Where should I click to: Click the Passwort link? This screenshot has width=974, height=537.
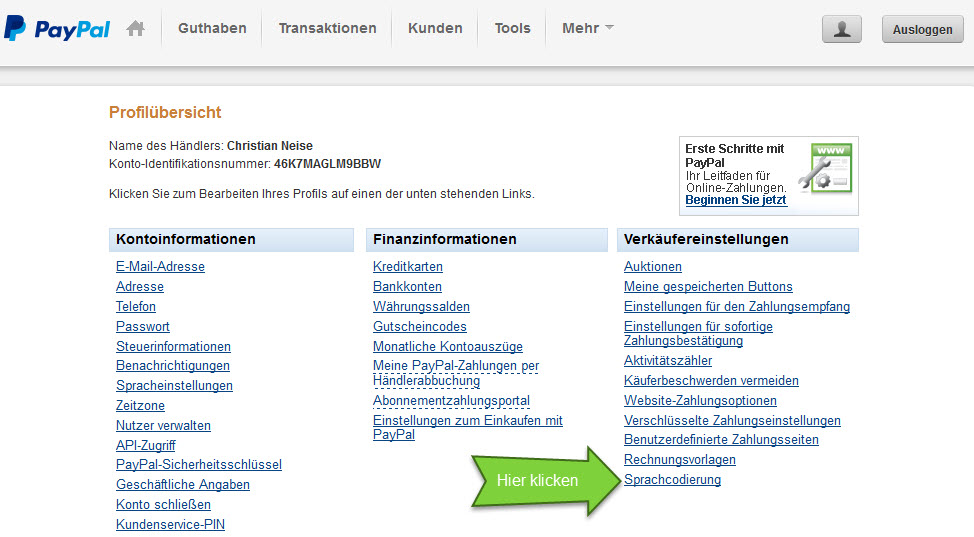point(143,327)
